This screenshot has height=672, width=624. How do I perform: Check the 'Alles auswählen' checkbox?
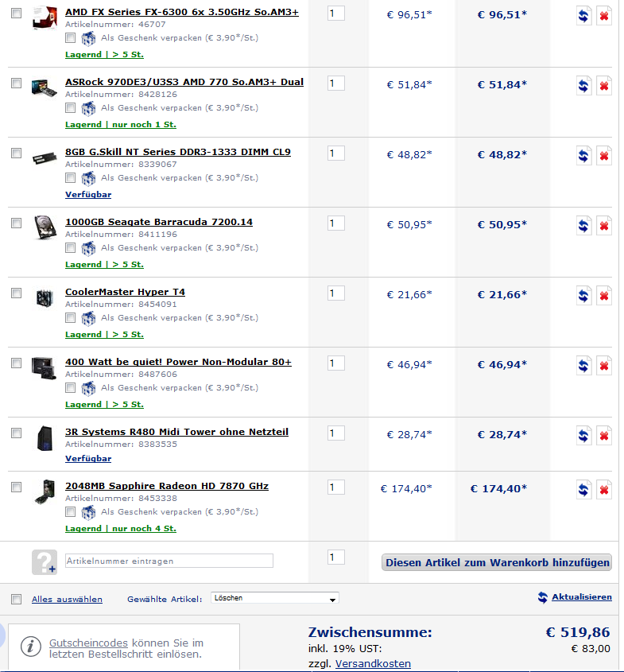click(x=16, y=599)
